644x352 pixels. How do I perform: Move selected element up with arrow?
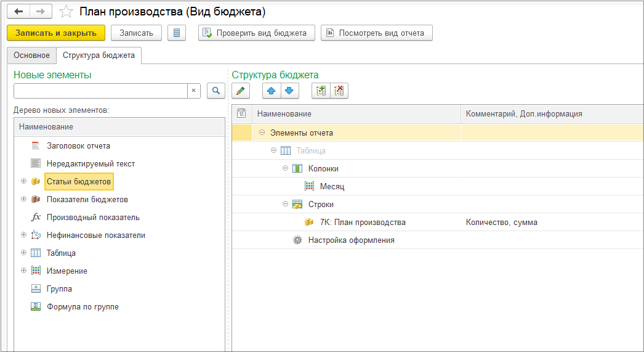coord(272,91)
